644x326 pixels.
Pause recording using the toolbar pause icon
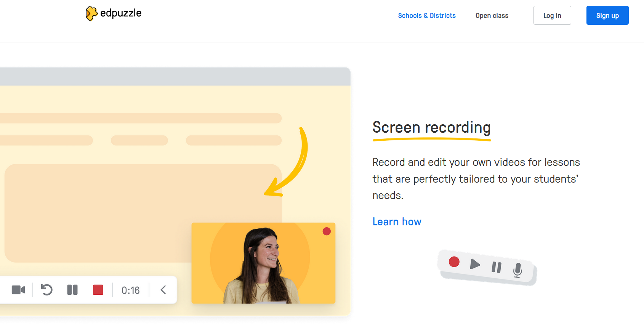72,290
